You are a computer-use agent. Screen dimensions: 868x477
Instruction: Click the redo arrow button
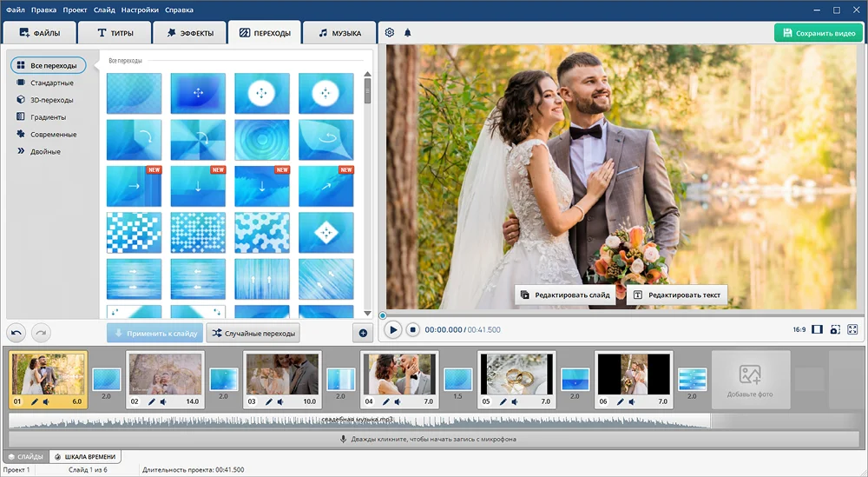(x=41, y=333)
